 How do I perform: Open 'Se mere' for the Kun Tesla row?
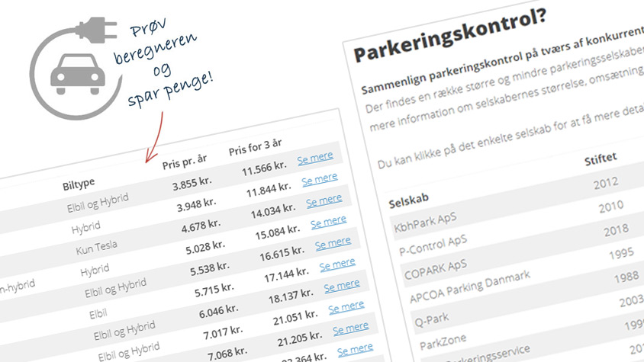(x=324, y=200)
